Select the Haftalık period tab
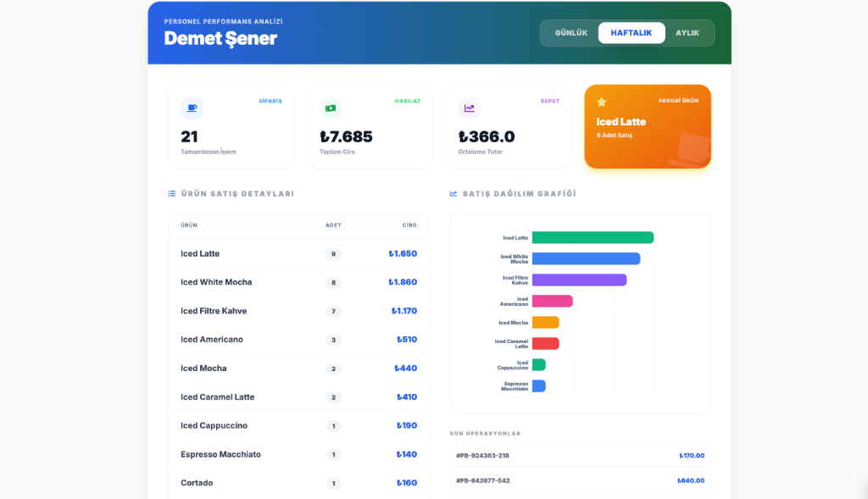Screen dimensions: 868x499 [x=632, y=33]
